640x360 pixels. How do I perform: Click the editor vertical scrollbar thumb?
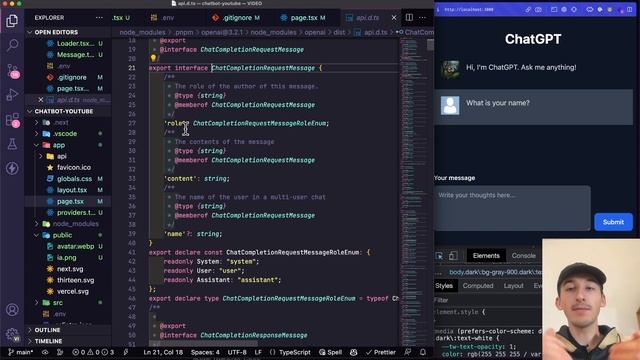point(430,44)
